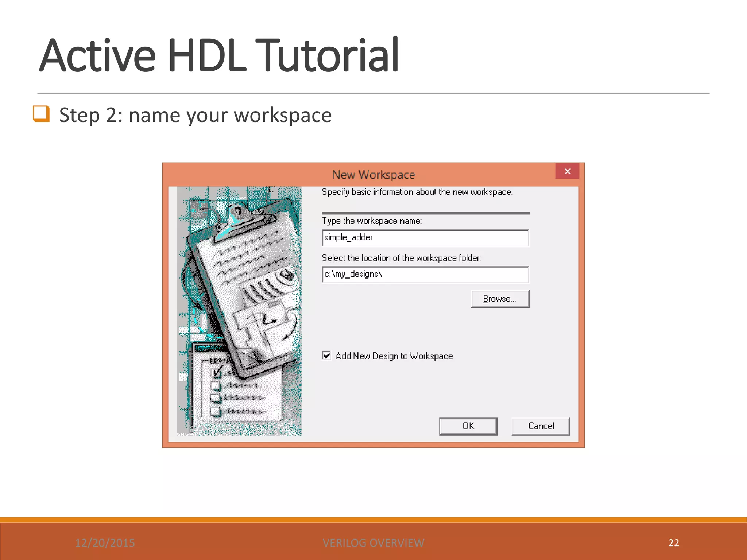Dismiss dialog with the Cancel button

pos(541,426)
